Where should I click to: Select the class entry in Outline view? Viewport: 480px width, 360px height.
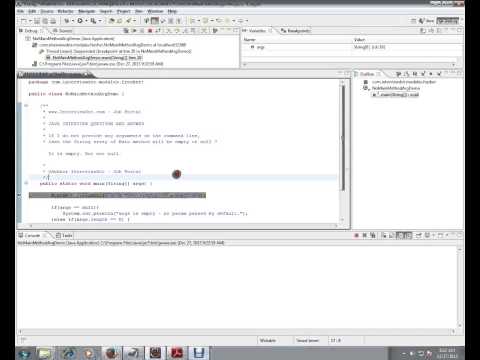391,88
